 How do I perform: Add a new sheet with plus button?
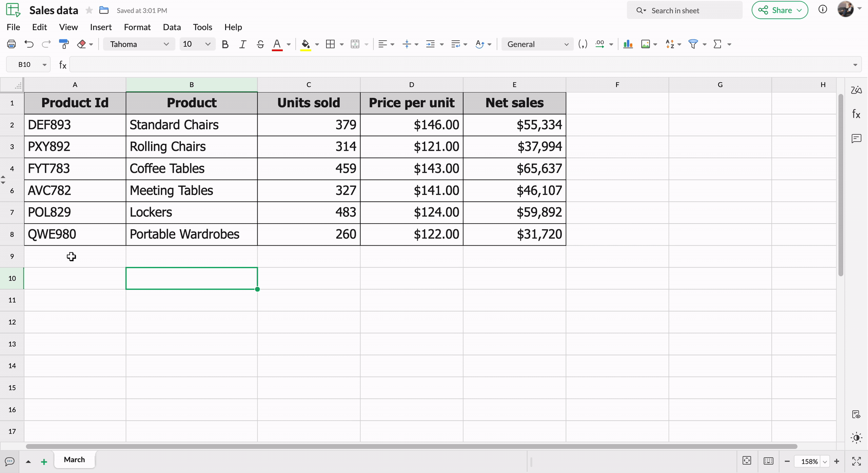[x=44, y=461]
